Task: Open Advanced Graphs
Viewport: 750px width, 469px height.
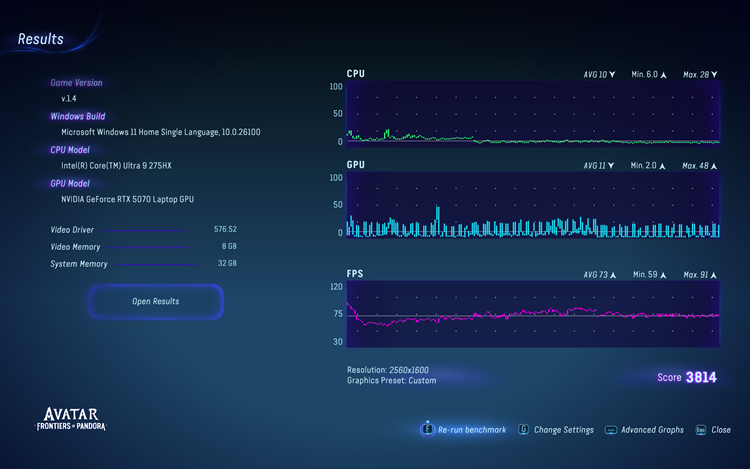Action: [x=652, y=430]
